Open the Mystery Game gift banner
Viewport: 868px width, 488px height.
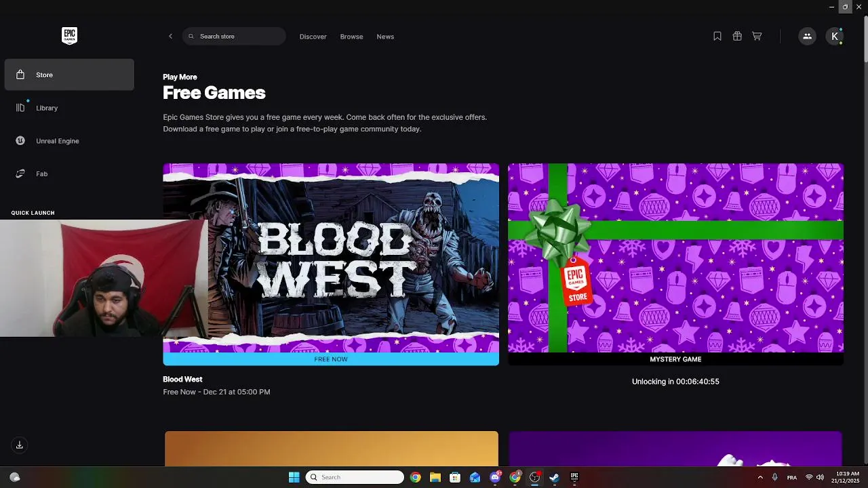click(x=675, y=258)
